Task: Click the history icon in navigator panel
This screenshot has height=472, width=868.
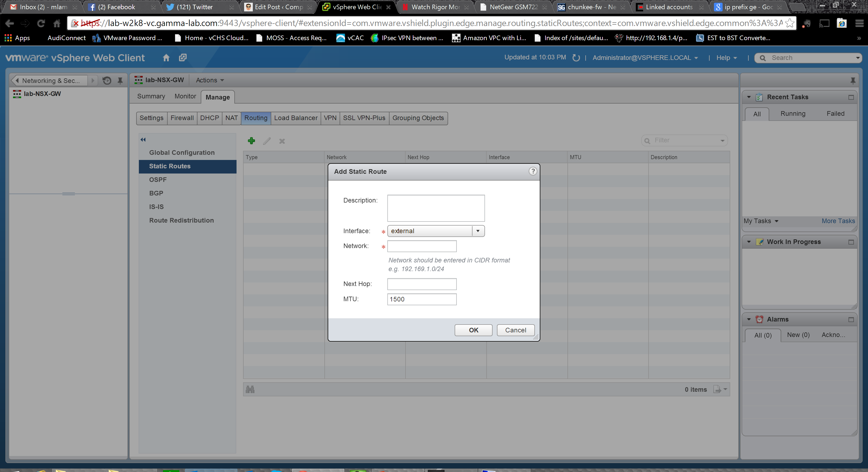Action: [107, 81]
